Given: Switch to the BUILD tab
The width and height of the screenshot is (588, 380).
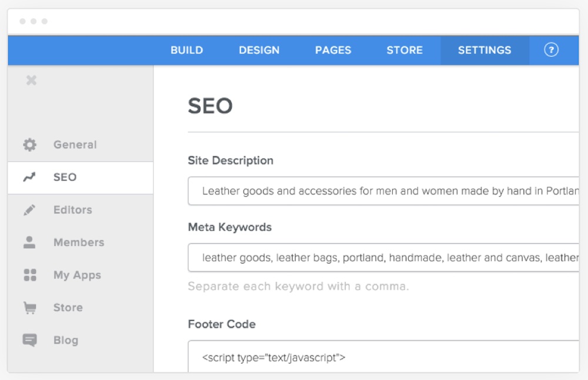Looking at the screenshot, I should (187, 51).
